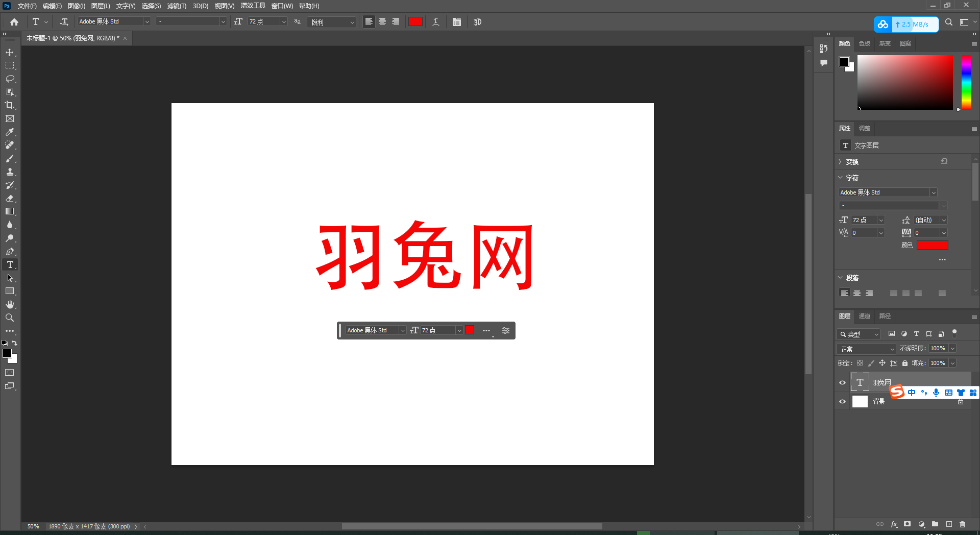Select the Gradient tool
This screenshot has width=980, height=535.
10,211
